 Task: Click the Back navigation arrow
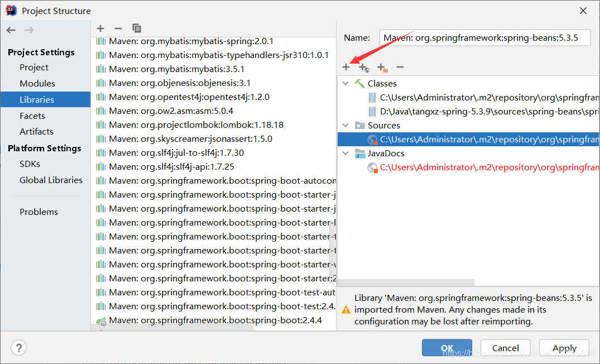[11, 30]
